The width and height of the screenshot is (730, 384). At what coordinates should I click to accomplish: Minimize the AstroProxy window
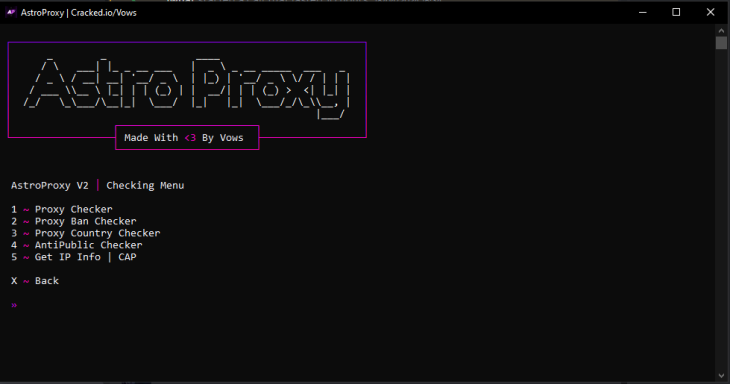pos(642,13)
